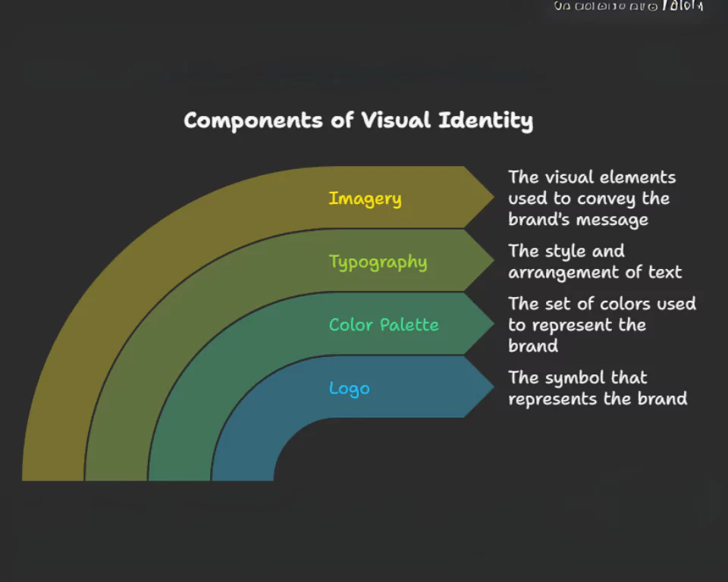Image resolution: width=728 pixels, height=582 pixels.
Task: Select the 'Color Palette' label
Action: pos(384,325)
